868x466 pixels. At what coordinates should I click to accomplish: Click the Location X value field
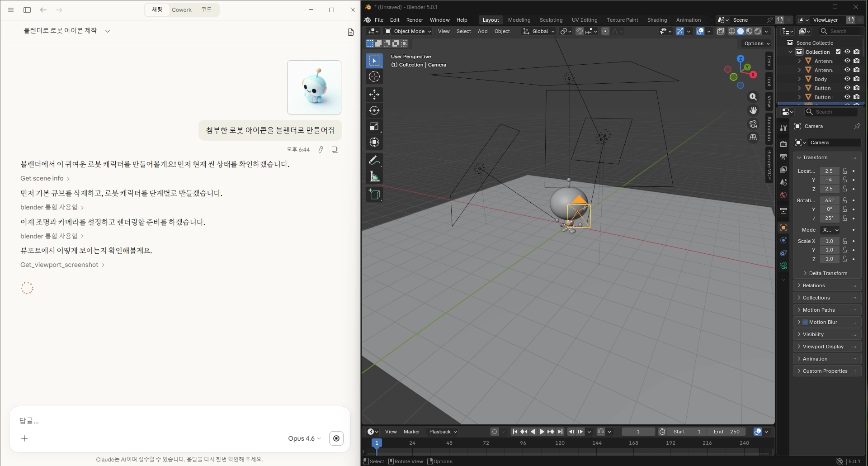pyautogui.click(x=829, y=171)
